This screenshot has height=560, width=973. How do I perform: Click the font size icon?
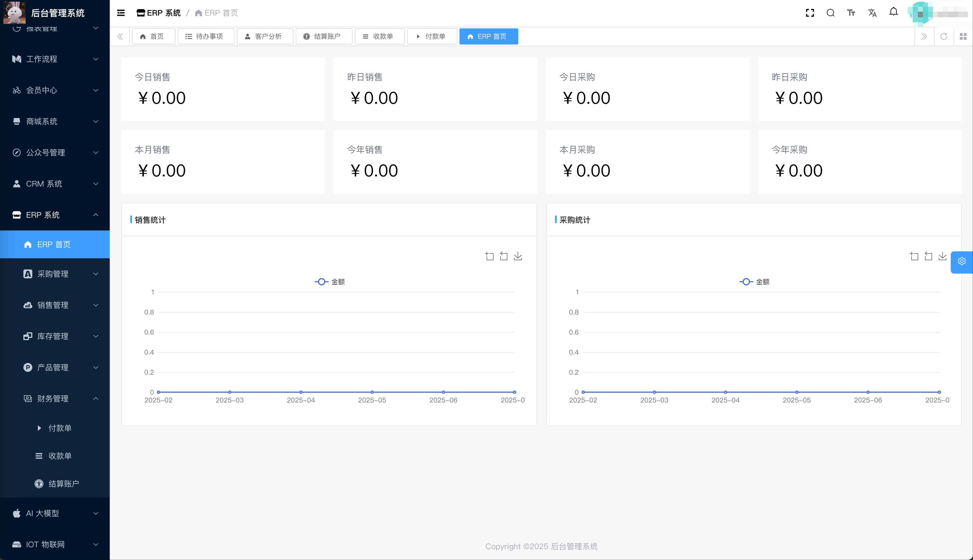coord(851,13)
